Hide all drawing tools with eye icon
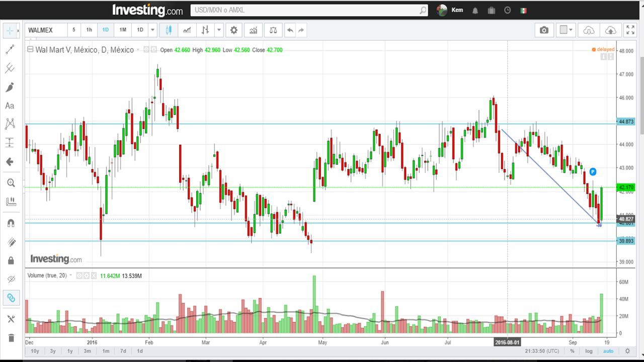The image size is (644, 362). (x=10, y=279)
